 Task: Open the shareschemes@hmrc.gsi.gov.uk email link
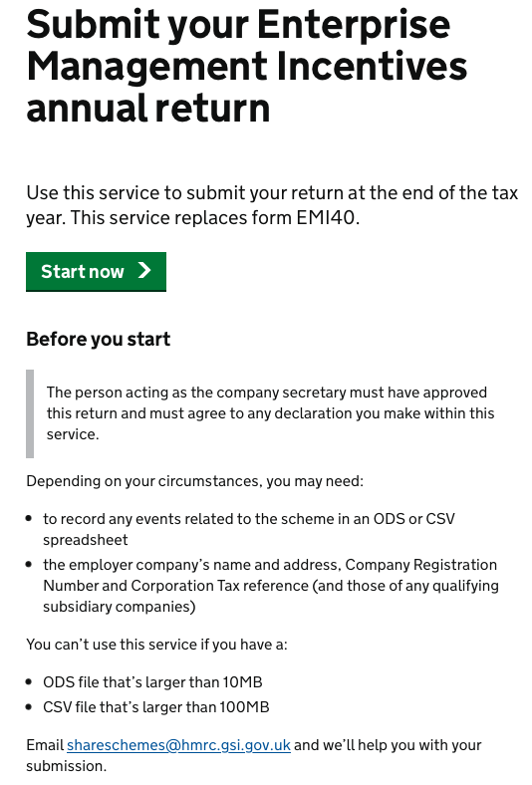click(x=178, y=745)
